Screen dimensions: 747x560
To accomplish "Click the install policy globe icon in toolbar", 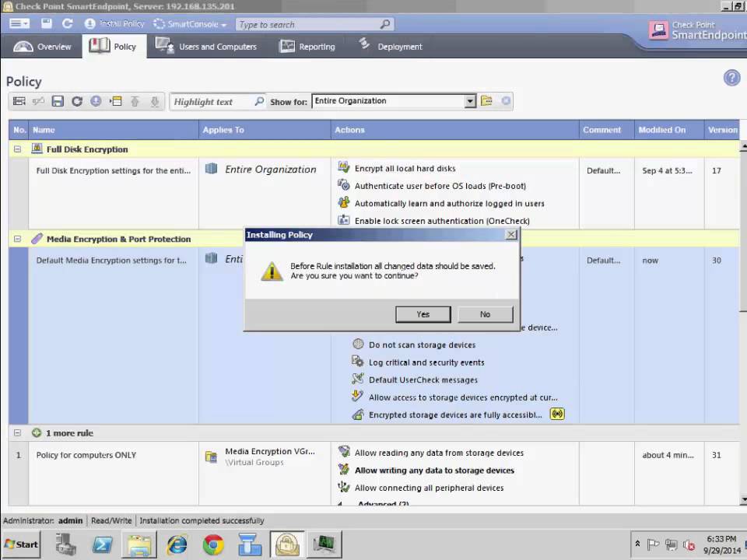I will [96, 101].
